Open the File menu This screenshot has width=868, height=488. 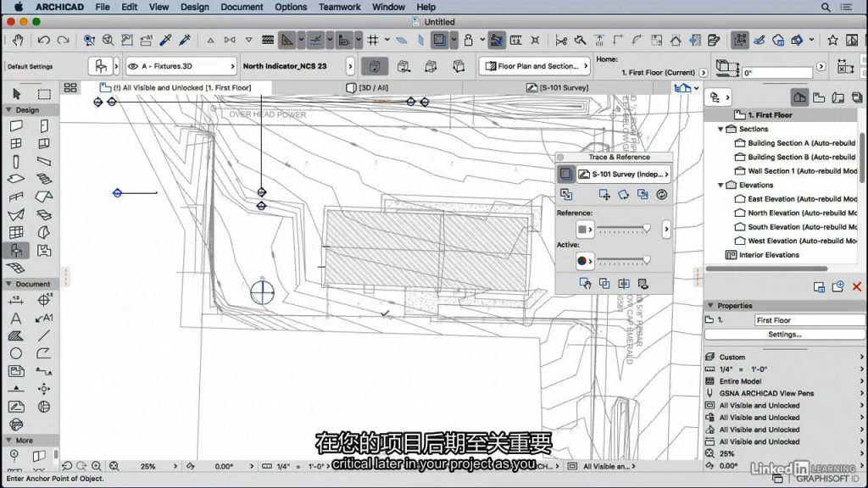[x=103, y=7]
